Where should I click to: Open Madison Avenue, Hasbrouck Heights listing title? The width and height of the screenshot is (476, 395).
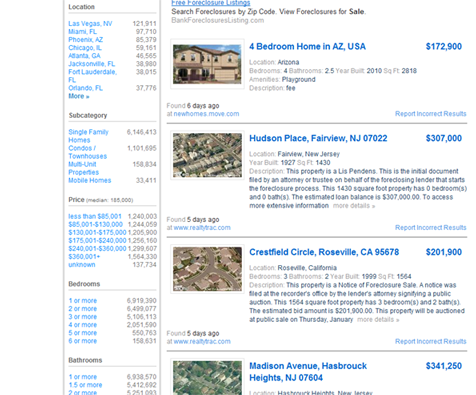click(x=308, y=372)
